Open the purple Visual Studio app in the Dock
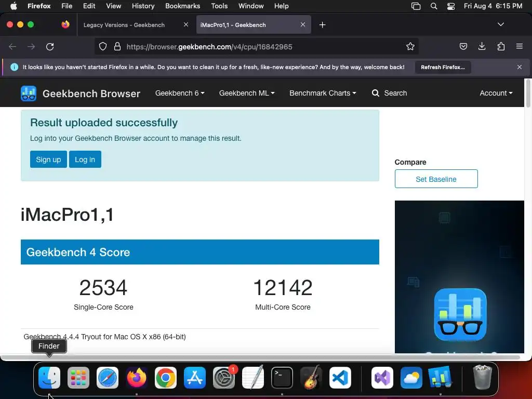Viewport: 532px width, 399px height. pyautogui.click(x=382, y=378)
